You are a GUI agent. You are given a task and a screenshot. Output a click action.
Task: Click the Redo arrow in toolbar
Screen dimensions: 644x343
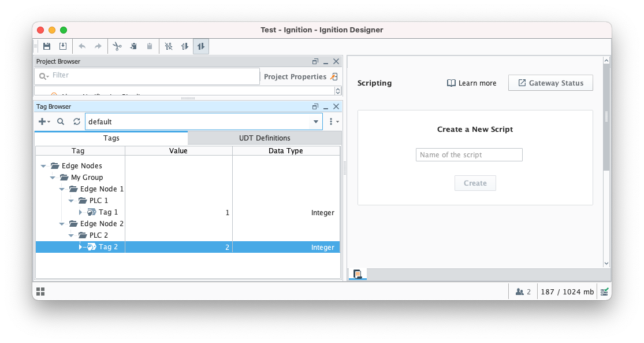98,46
